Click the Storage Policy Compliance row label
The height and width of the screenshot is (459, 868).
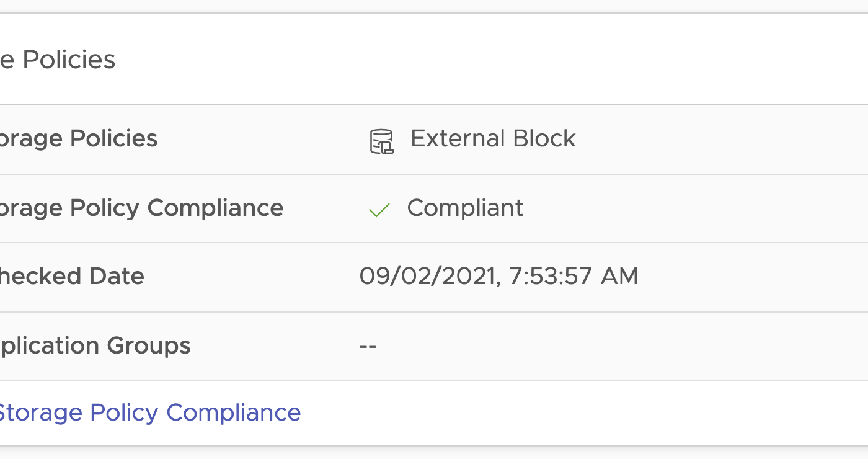point(141,208)
